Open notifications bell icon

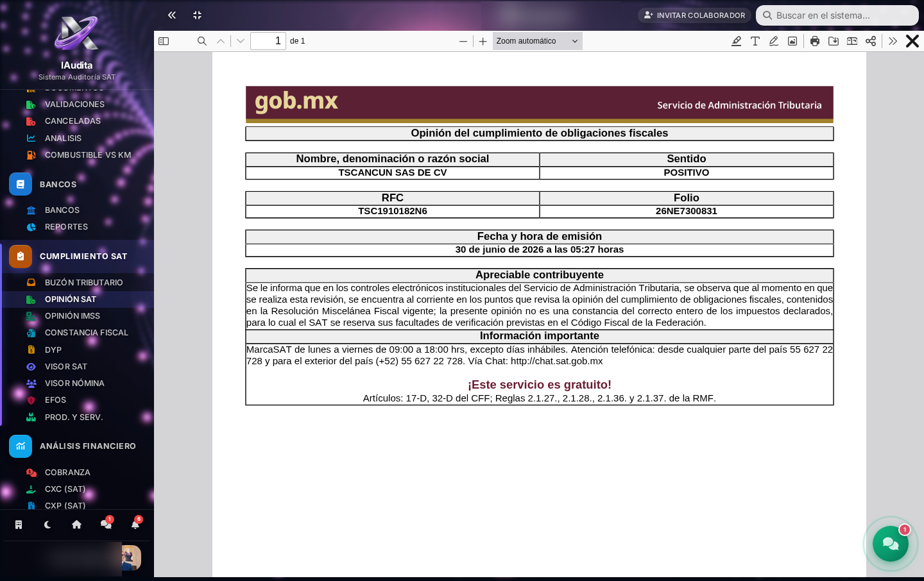pos(135,524)
